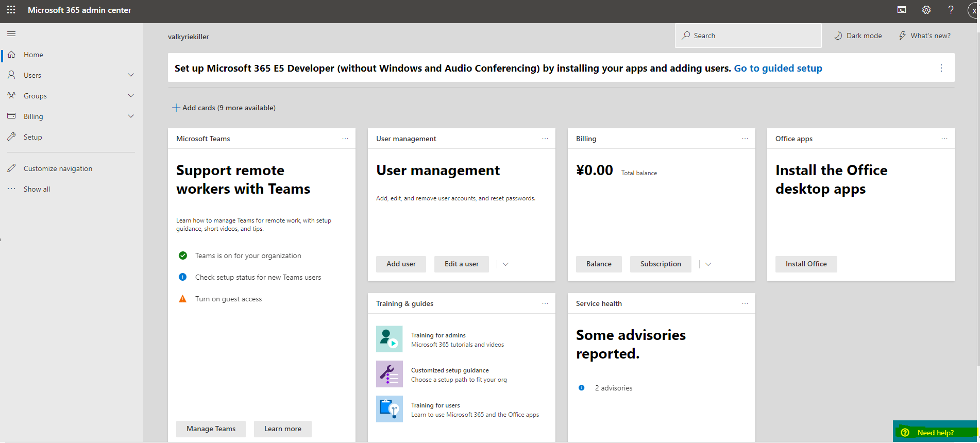Open the 2 advisories link
The image size is (980, 443).
[614, 388]
